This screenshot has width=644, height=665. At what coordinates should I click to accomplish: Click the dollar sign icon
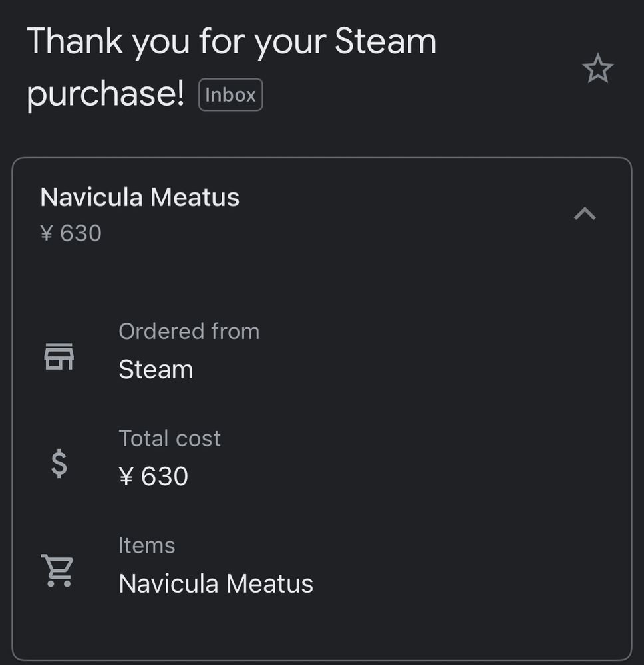point(59,464)
